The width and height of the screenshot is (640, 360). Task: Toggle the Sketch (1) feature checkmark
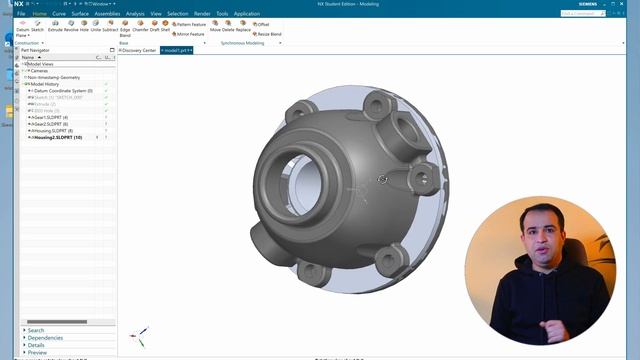tap(106, 98)
